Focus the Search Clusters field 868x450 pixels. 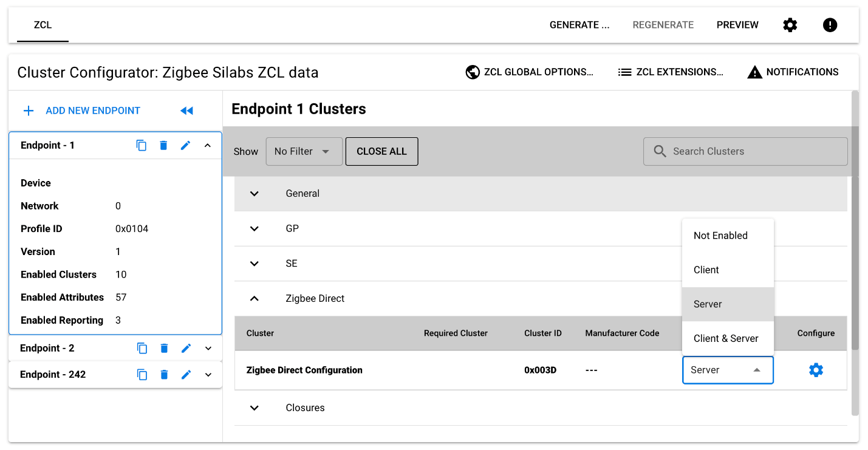click(753, 151)
